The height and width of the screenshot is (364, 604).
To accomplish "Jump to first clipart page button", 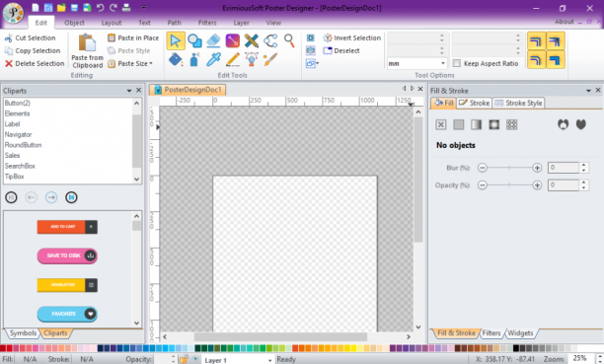I will [11, 197].
